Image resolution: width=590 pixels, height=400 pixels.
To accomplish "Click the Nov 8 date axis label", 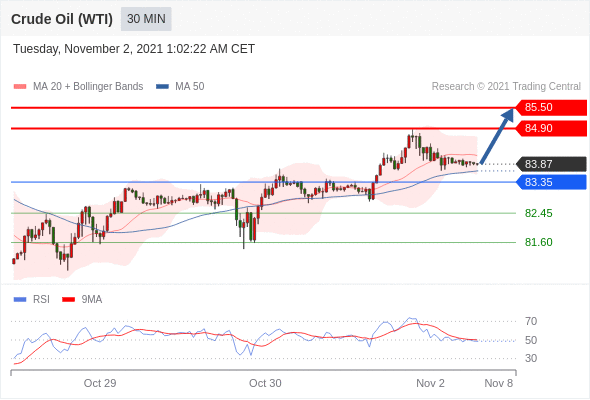I will [498, 383].
